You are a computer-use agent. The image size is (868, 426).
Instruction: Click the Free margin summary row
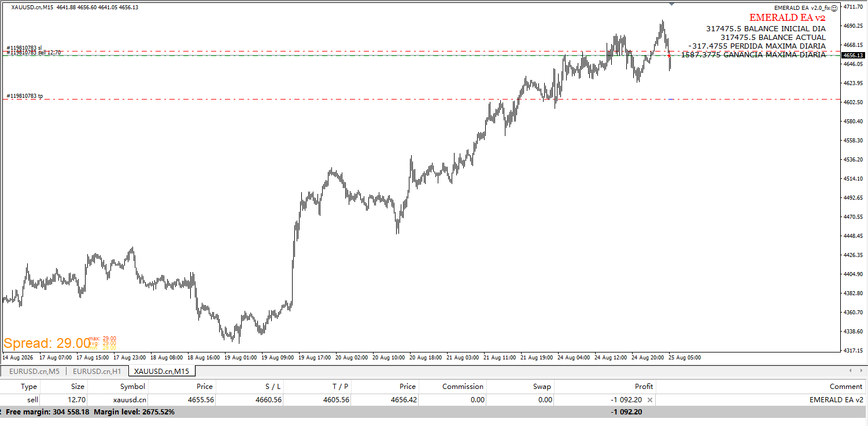tap(433, 412)
